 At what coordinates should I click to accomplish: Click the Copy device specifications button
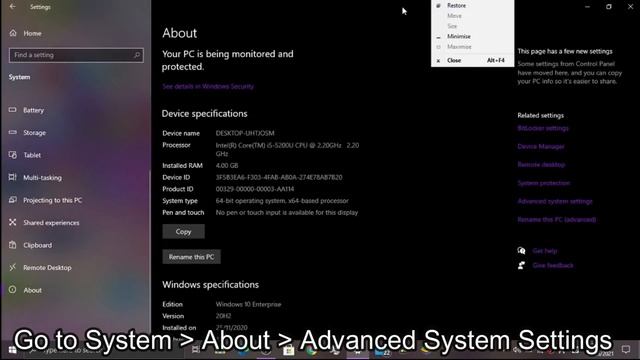point(183,231)
